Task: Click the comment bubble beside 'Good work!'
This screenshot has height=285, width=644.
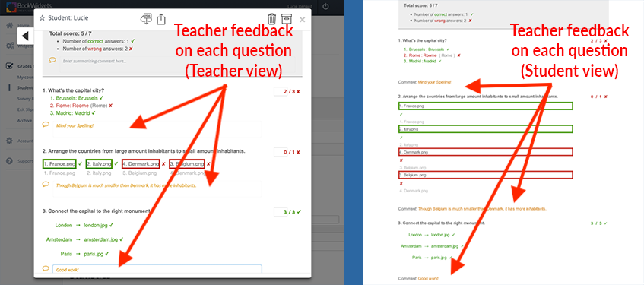Action: [x=46, y=268]
